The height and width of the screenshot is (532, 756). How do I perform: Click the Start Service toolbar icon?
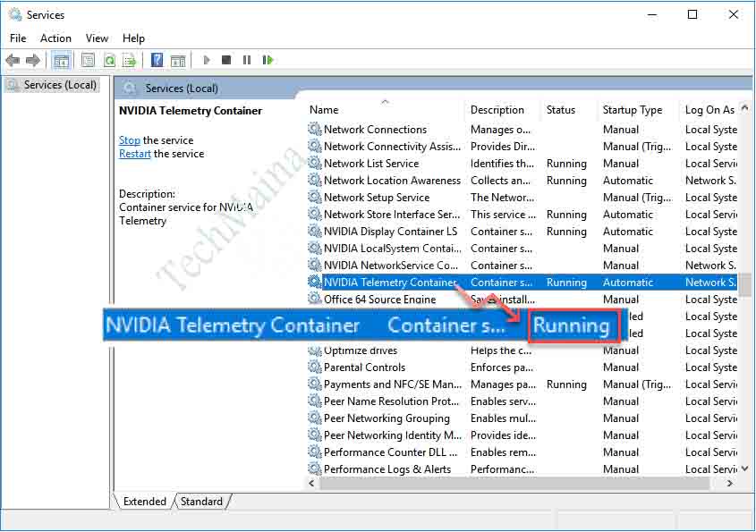207,60
